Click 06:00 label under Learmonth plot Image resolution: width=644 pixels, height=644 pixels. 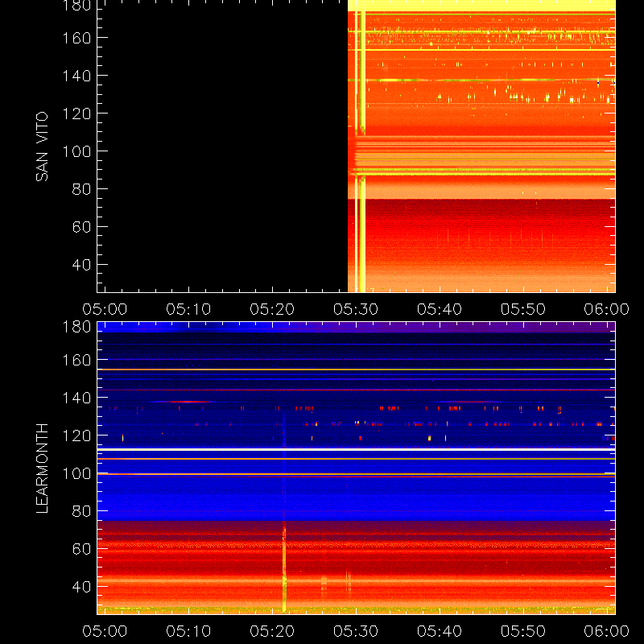click(607, 631)
